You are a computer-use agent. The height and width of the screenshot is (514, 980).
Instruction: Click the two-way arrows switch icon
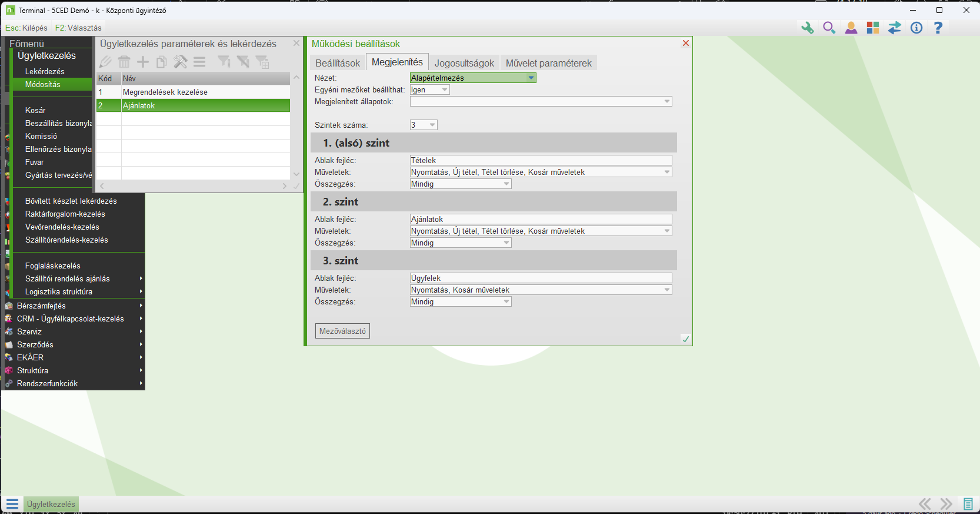click(x=894, y=28)
